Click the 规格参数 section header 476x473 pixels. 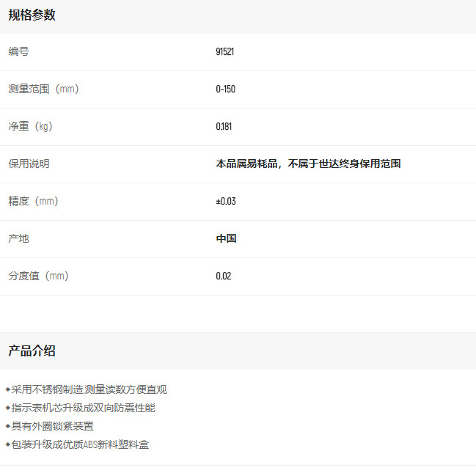[x=32, y=15]
